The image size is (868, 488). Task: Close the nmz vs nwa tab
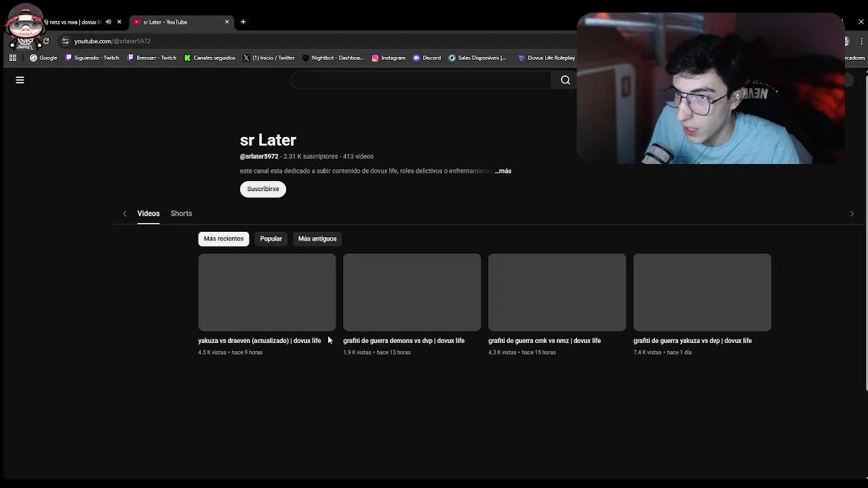(119, 22)
